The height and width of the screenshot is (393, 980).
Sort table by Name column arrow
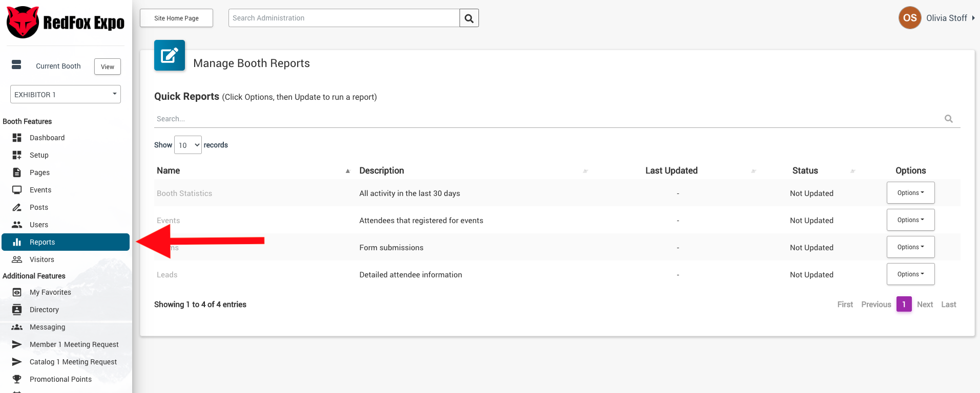(x=348, y=171)
